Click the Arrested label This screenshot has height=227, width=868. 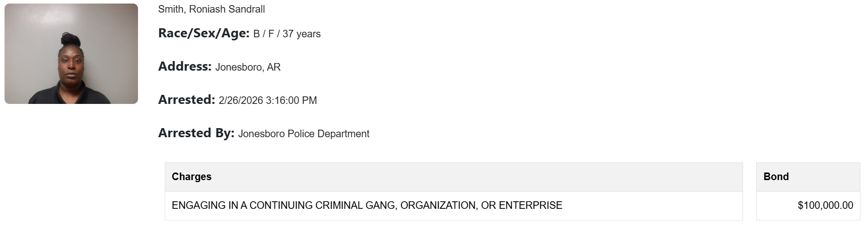click(x=186, y=100)
